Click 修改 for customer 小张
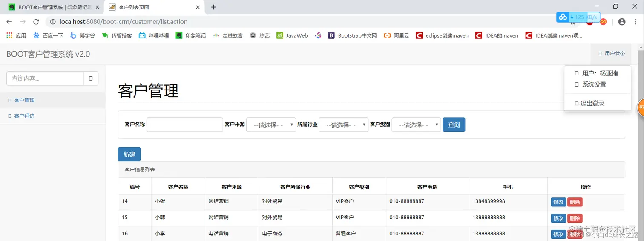 (558, 202)
